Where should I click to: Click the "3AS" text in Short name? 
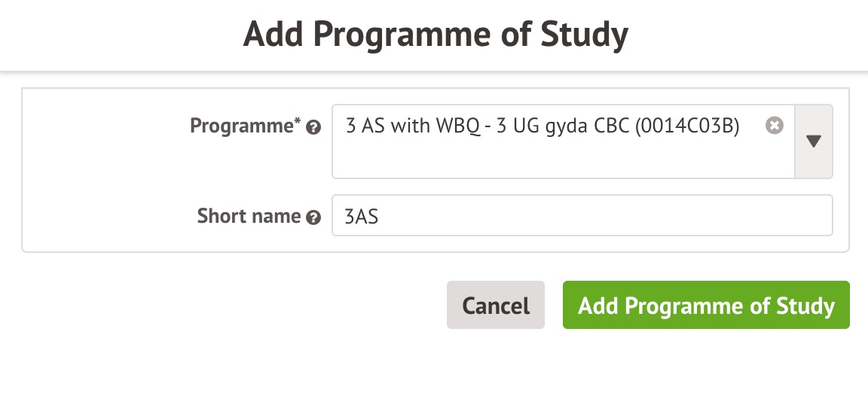point(361,217)
